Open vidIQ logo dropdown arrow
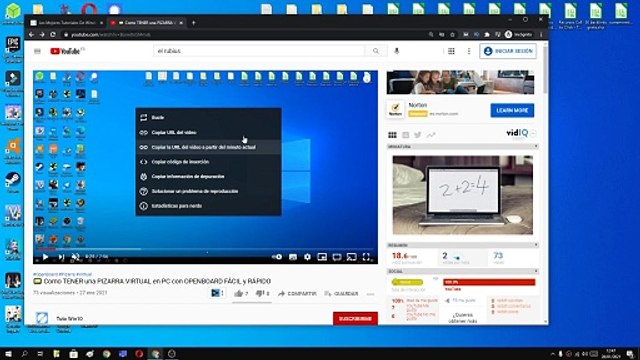 [x=533, y=133]
